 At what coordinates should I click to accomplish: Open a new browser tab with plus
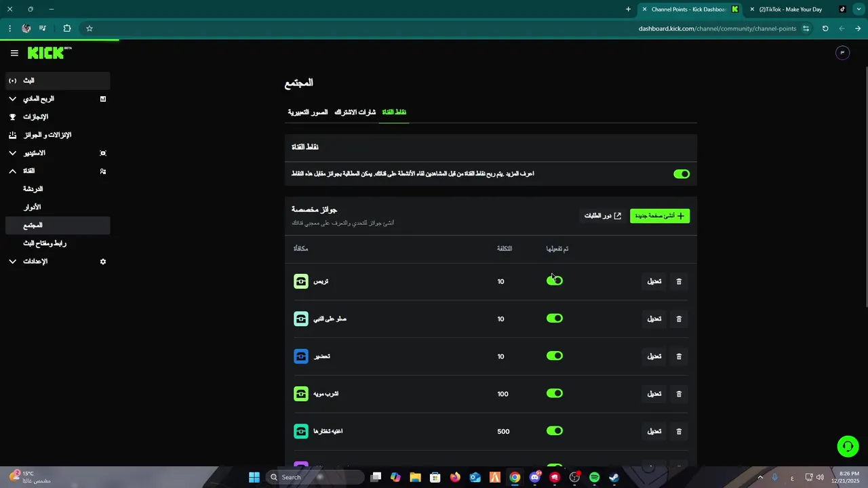(628, 9)
